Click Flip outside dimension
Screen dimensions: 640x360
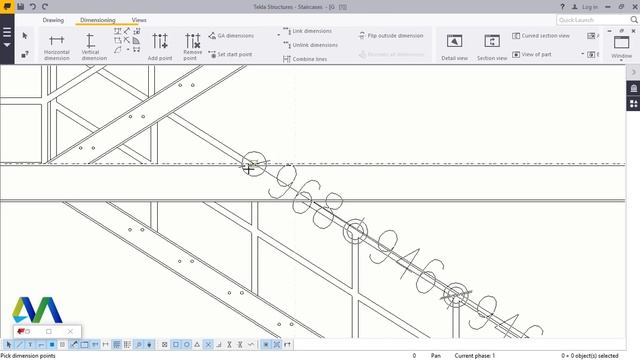coord(391,36)
